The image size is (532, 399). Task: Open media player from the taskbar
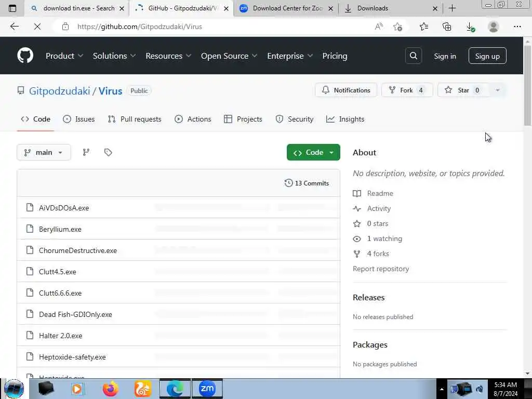pos(77,389)
